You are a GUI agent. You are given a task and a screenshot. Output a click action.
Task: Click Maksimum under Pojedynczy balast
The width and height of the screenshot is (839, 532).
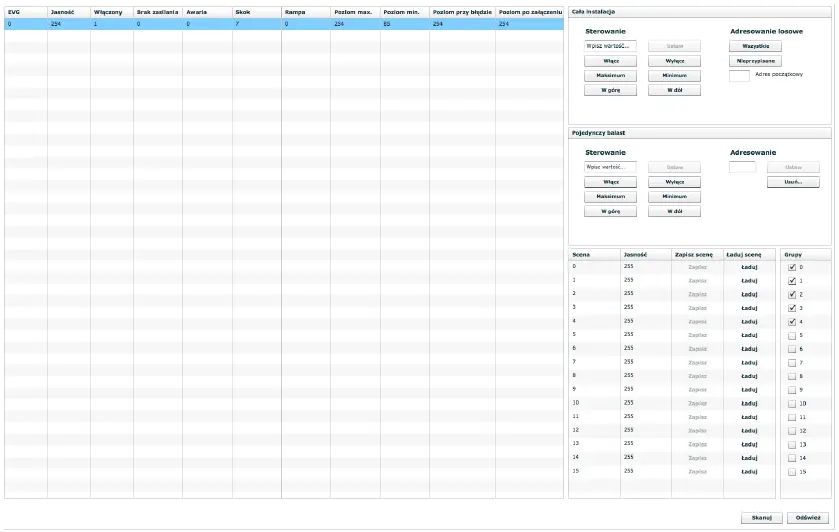point(610,197)
